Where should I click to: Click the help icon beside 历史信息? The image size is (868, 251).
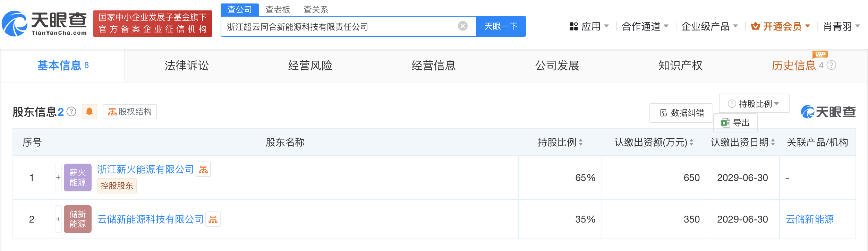832,65
